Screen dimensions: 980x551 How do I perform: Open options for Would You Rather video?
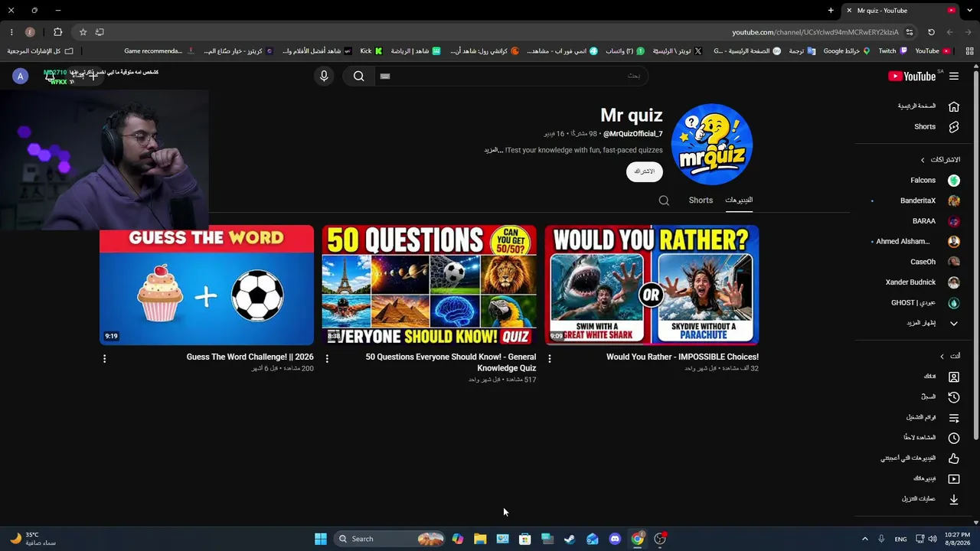pos(550,358)
